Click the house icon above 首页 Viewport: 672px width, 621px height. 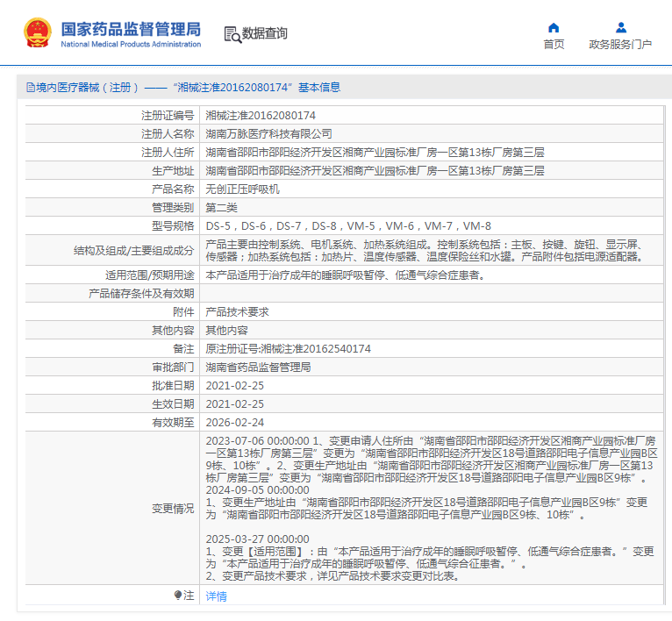coord(554,27)
